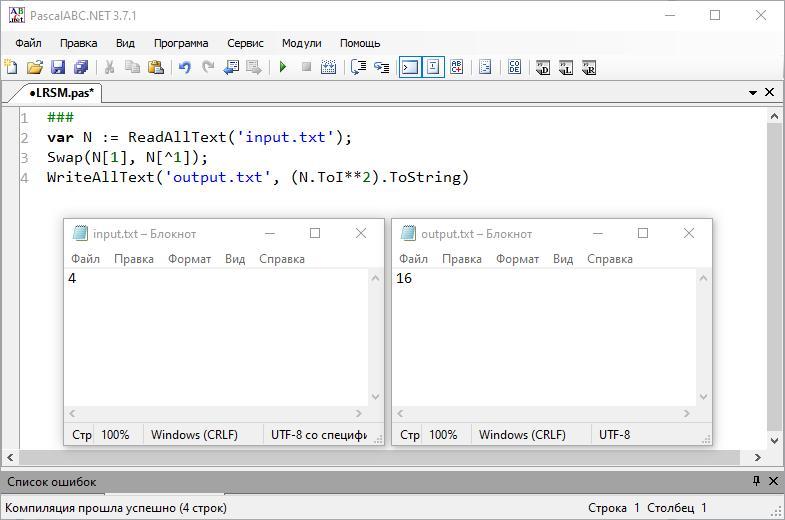
Task: Close the LRSM.pas tab with X
Action: [769, 92]
